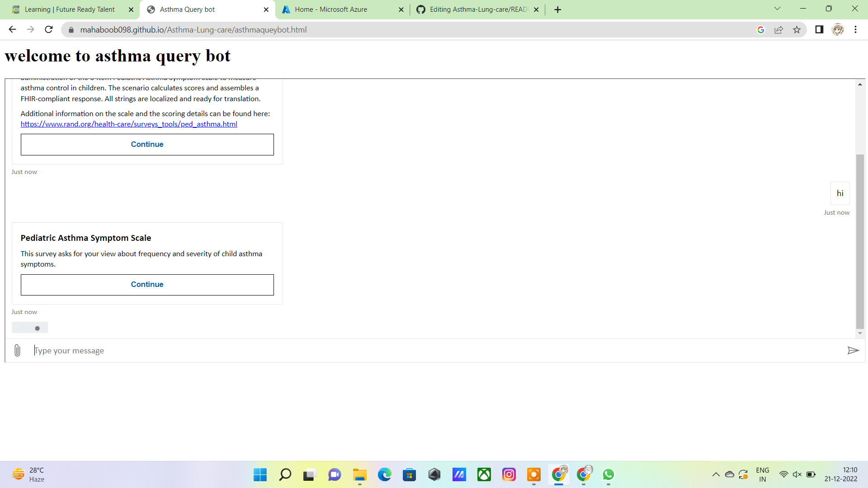Image resolution: width=868 pixels, height=488 pixels.
Task: Open Chrome three-dot menu
Action: (x=855, y=30)
